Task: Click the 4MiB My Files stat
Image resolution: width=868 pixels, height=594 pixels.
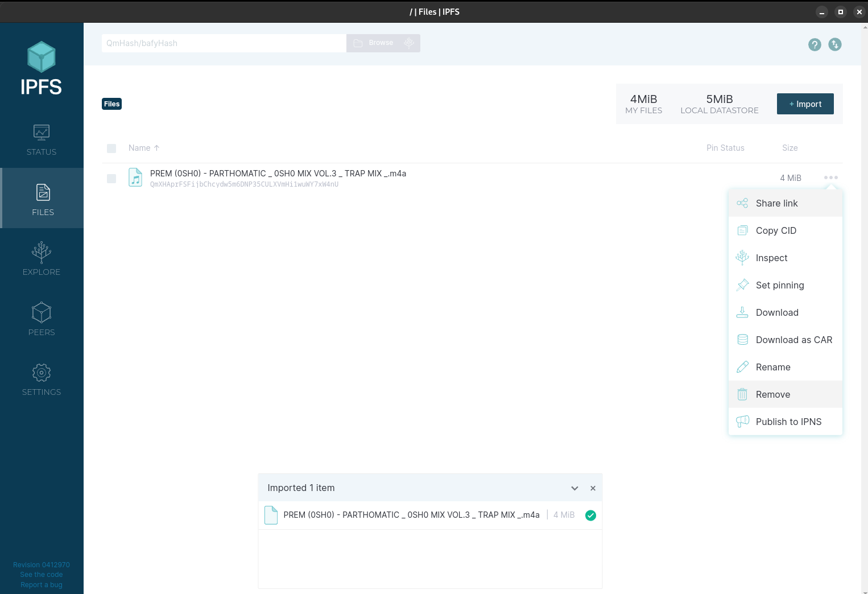Action: point(643,104)
